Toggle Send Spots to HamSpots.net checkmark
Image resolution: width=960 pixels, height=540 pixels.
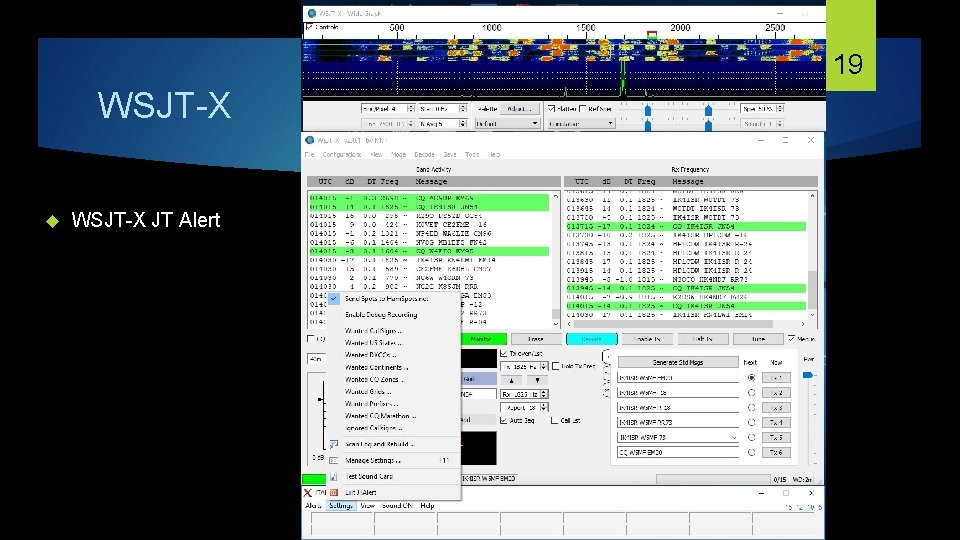334,299
